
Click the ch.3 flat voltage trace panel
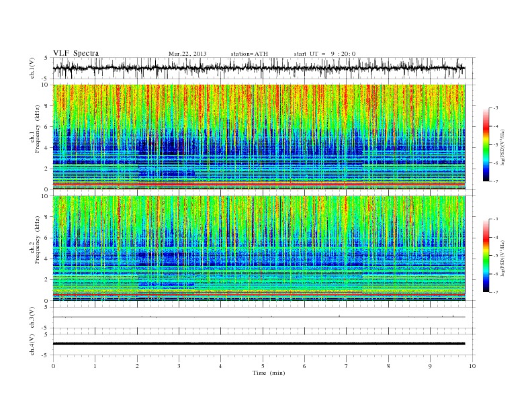pyautogui.click(x=263, y=317)
